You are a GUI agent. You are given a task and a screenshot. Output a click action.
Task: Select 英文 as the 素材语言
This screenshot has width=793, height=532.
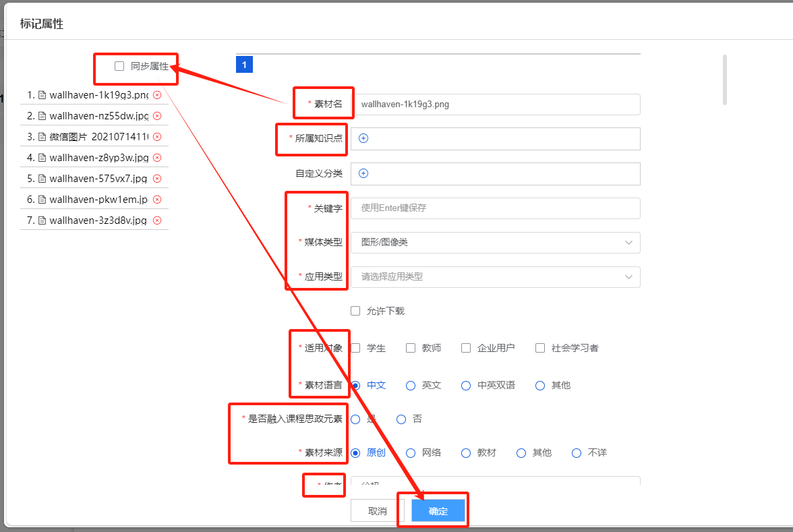click(x=411, y=385)
